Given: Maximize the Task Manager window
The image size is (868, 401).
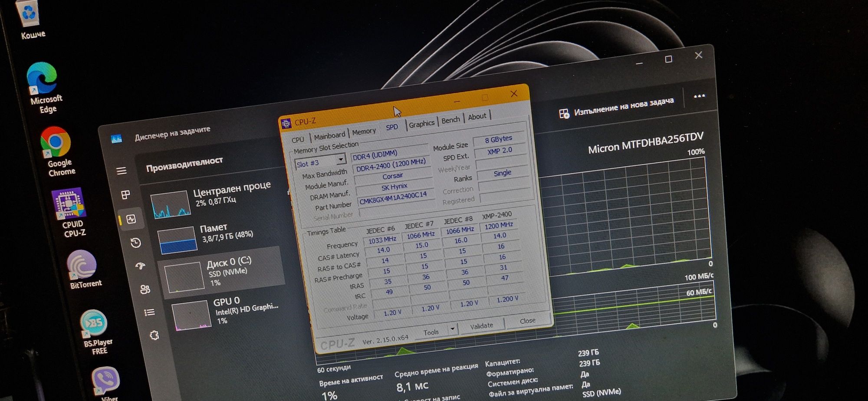Looking at the screenshot, I should pyautogui.click(x=668, y=59).
